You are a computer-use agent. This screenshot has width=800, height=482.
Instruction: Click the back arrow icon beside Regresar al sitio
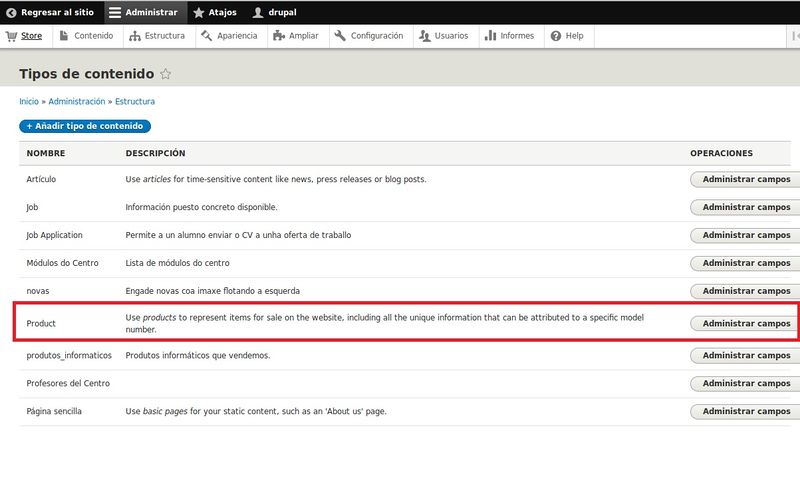pos(11,12)
